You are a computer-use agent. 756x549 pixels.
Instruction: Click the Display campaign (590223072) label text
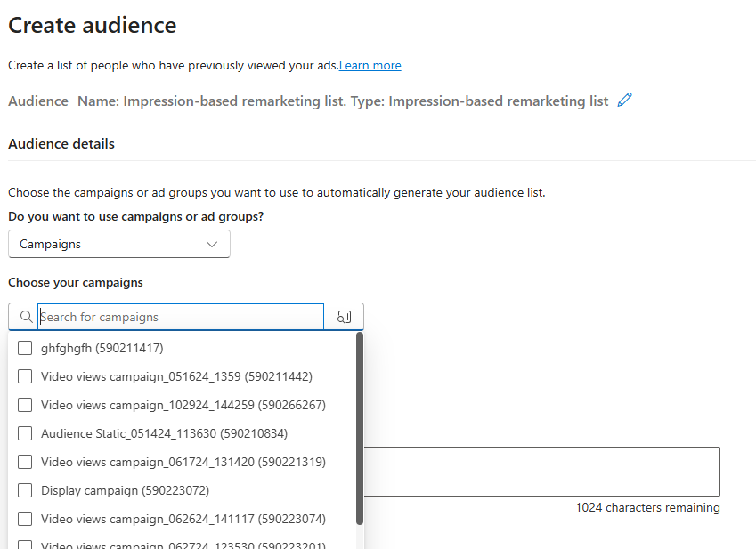pyautogui.click(x=125, y=490)
